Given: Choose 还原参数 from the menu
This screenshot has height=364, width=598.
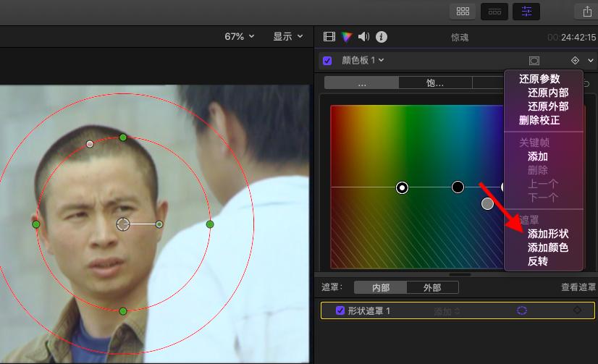Looking at the screenshot, I should coord(539,79).
